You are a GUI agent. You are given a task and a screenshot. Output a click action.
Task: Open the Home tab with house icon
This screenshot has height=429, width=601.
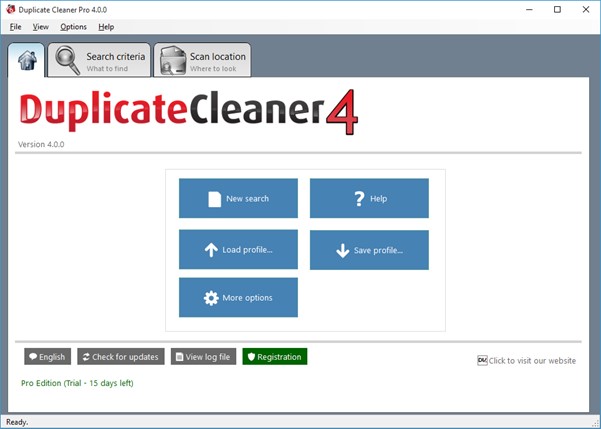click(27, 60)
